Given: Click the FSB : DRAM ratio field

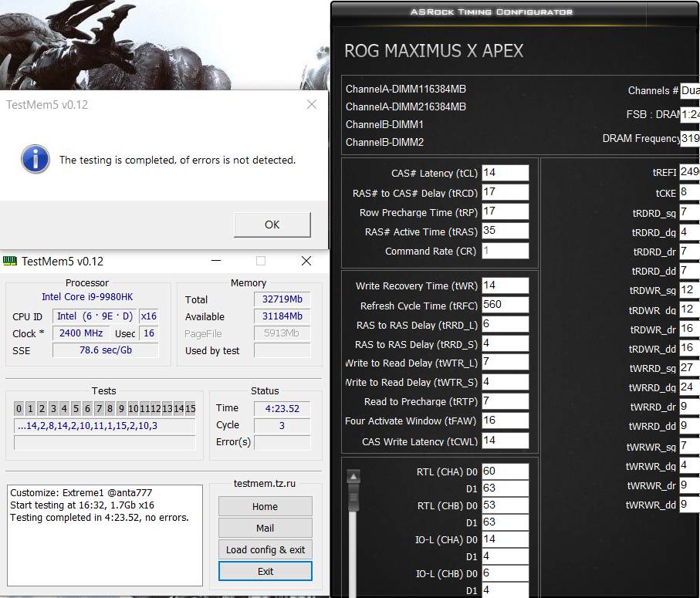Looking at the screenshot, I should pyautogui.click(x=690, y=115).
